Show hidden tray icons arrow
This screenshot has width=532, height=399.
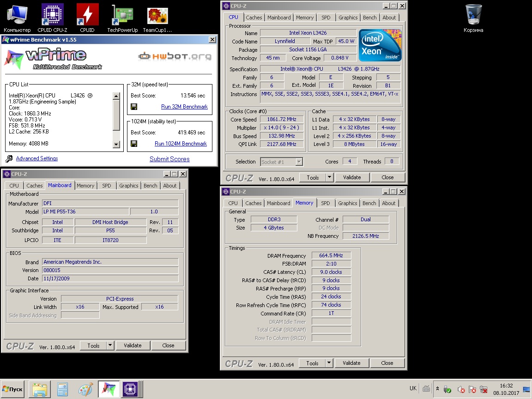click(x=438, y=389)
